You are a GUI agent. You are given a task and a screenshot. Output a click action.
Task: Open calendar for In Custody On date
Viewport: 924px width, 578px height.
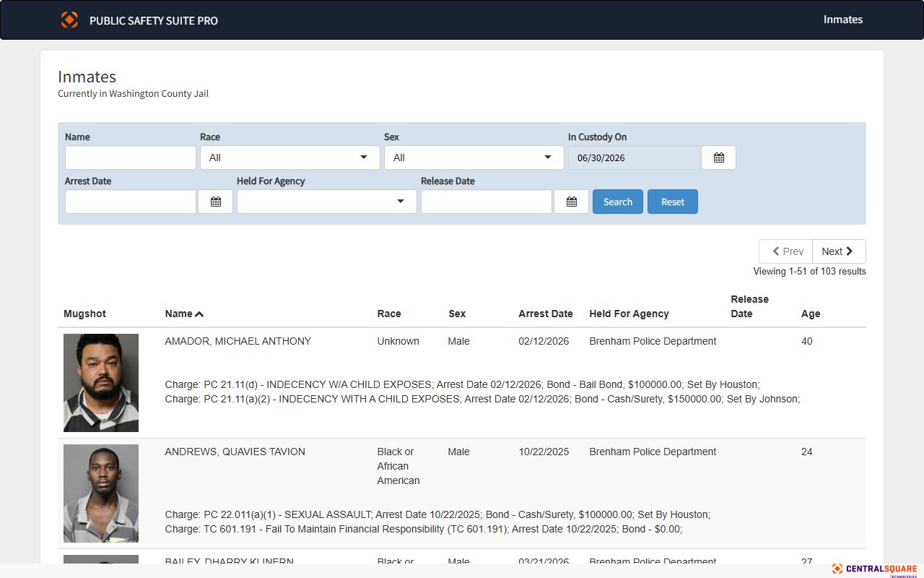[x=718, y=158]
